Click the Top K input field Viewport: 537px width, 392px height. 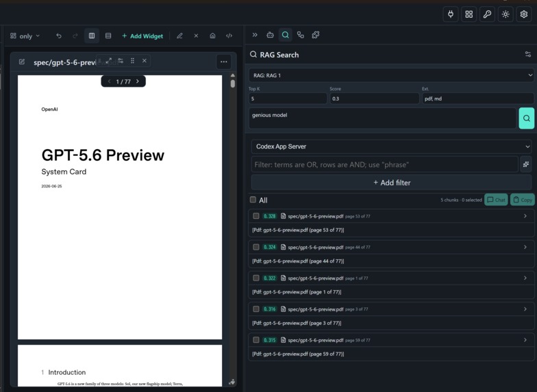288,99
